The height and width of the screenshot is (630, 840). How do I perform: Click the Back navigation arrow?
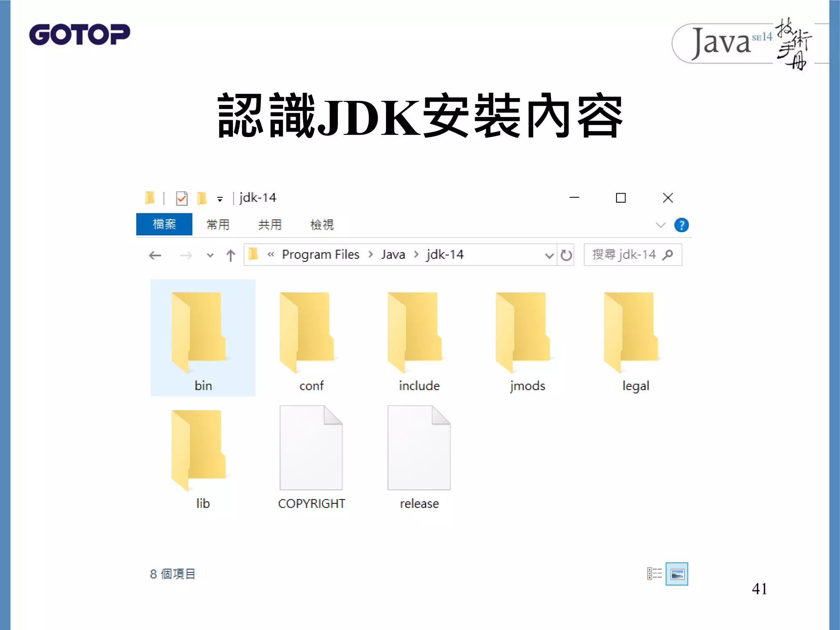[x=155, y=256]
